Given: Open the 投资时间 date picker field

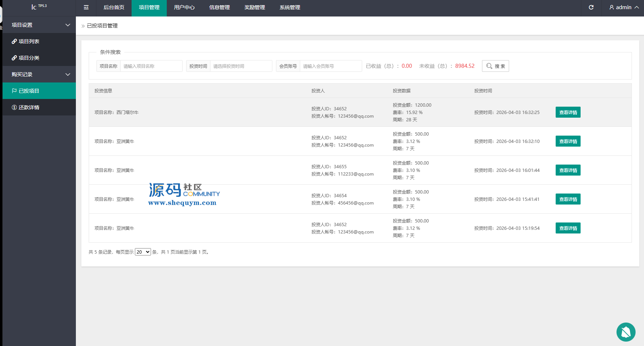Looking at the screenshot, I should 241,66.
